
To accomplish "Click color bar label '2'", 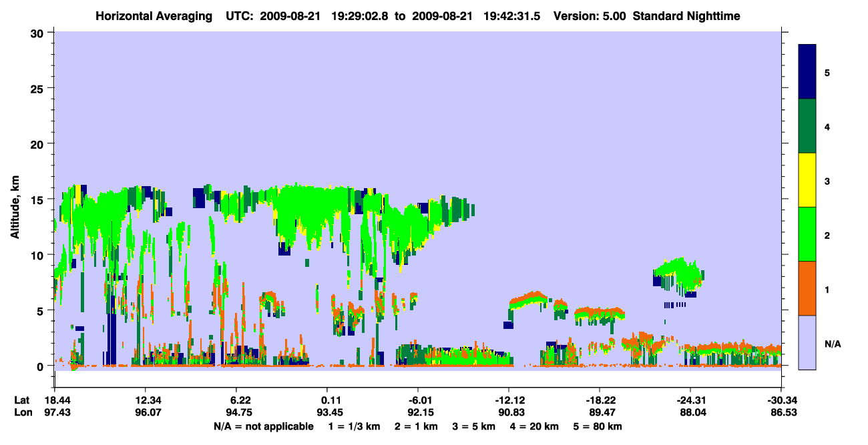I will tap(827, 235).
